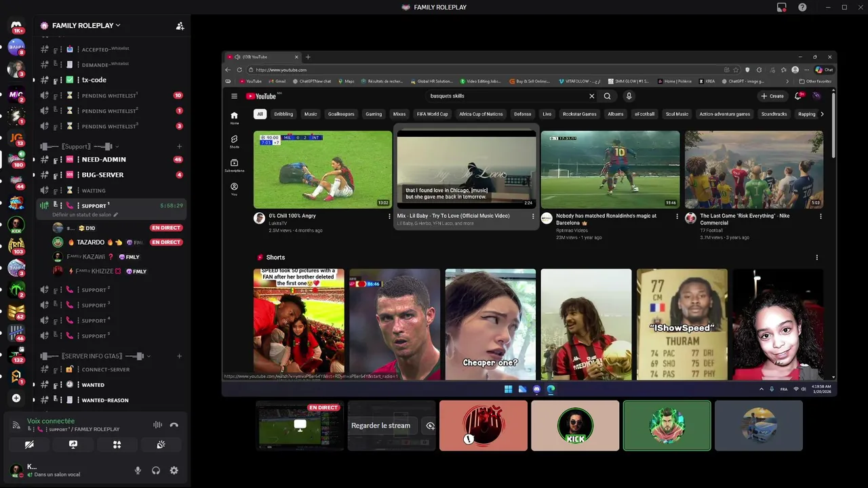
Task: Click YouTube search box in the stream
Action: coord(505,96)
